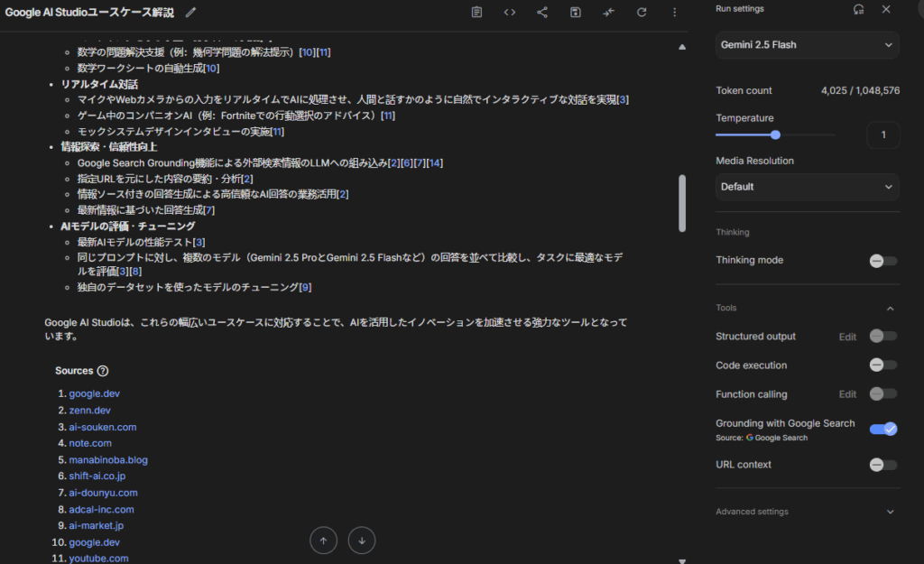Open the ai-dounyu.com source link
Screen dimensions: 924x564
pyautogui.click(x=103, y=493)
